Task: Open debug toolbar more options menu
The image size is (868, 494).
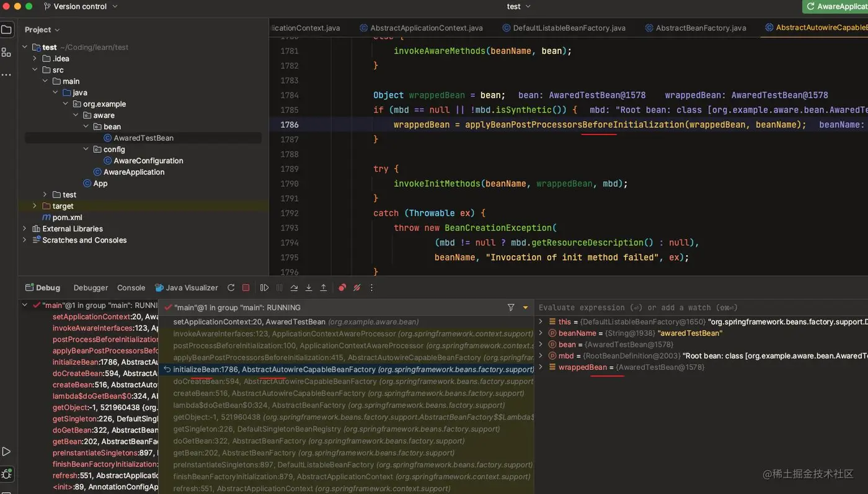Action: tap(371, 288)
